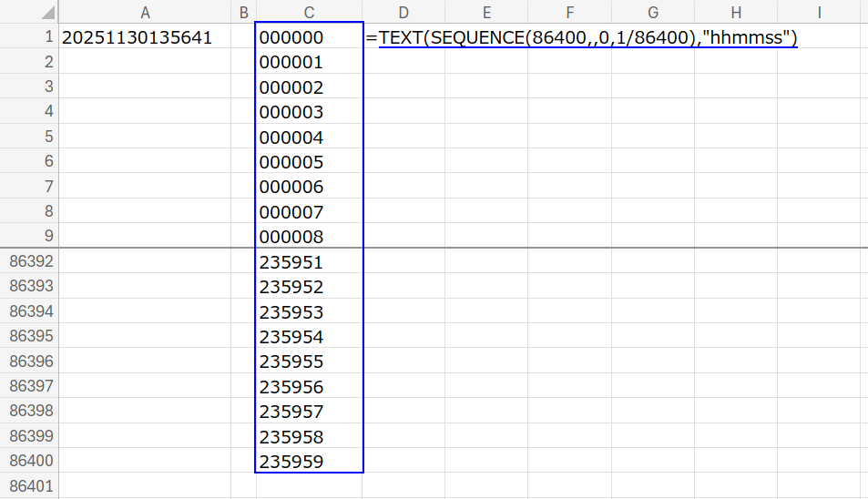Screen dimensions: 868x499
Task: Select column A header
Action: pos(145,13)
